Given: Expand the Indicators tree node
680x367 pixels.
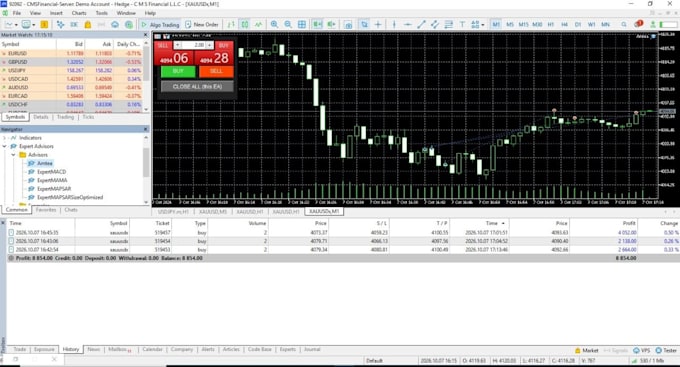Looking at the screenshot, I should pos(4,138).
